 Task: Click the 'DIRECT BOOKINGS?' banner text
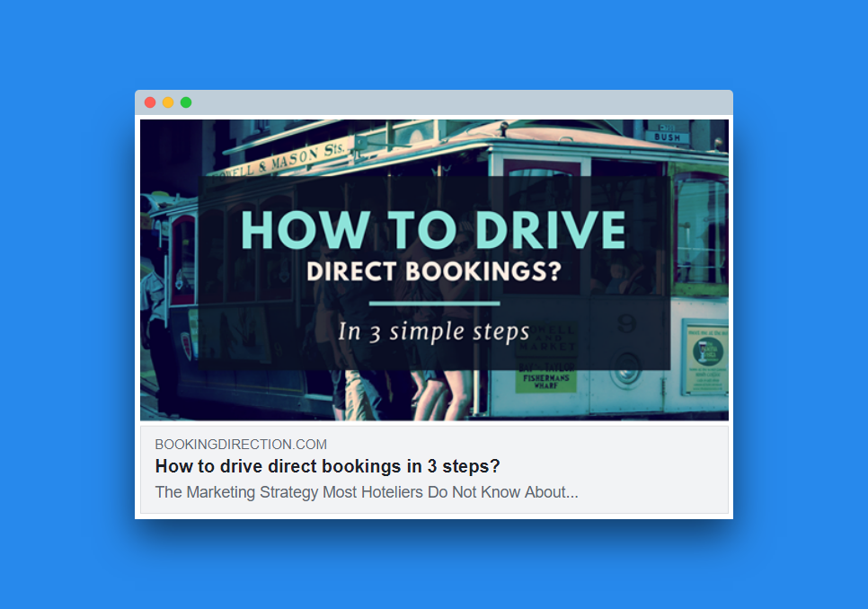click(434, 271)
